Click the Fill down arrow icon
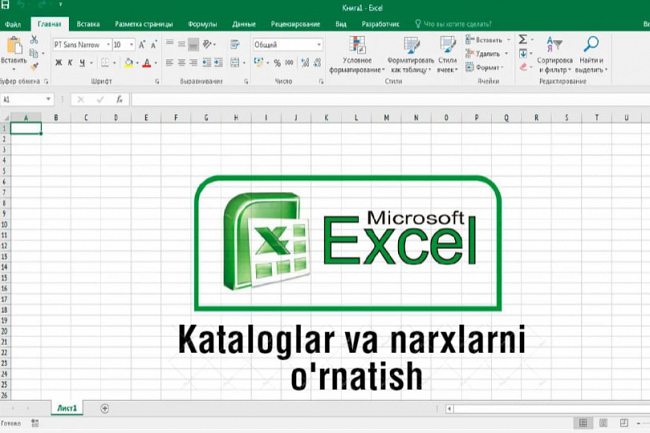 coord(523,53)
